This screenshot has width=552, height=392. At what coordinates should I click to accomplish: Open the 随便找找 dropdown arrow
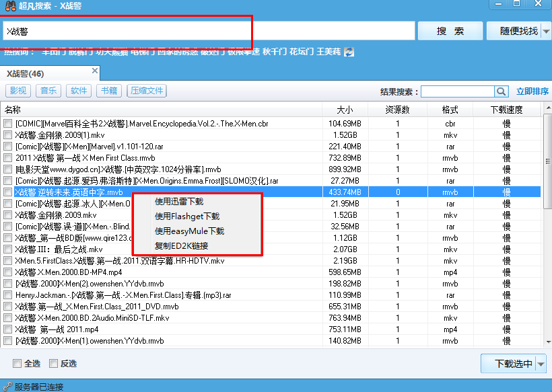(546, 32)
